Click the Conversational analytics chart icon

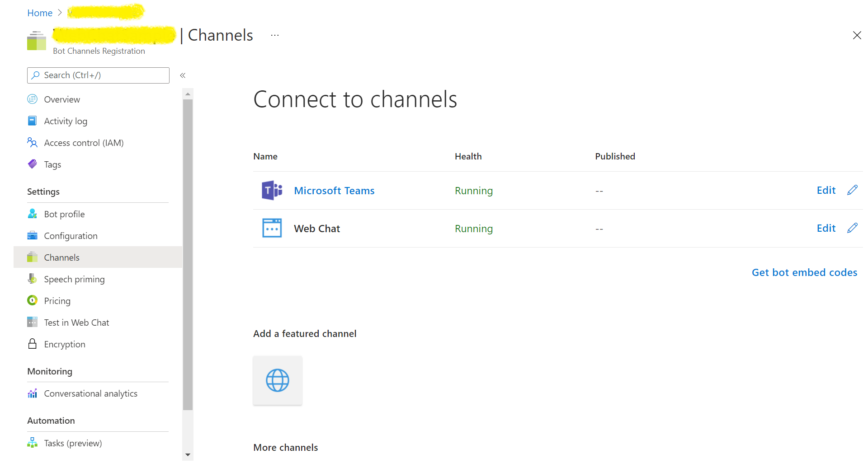tap(32, 393)
